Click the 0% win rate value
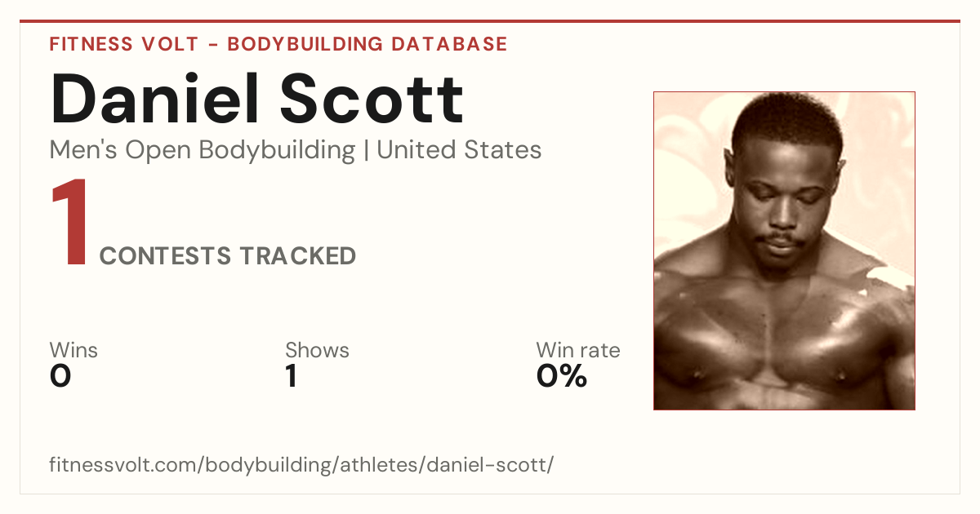The image size is (980, 514). 562,376
